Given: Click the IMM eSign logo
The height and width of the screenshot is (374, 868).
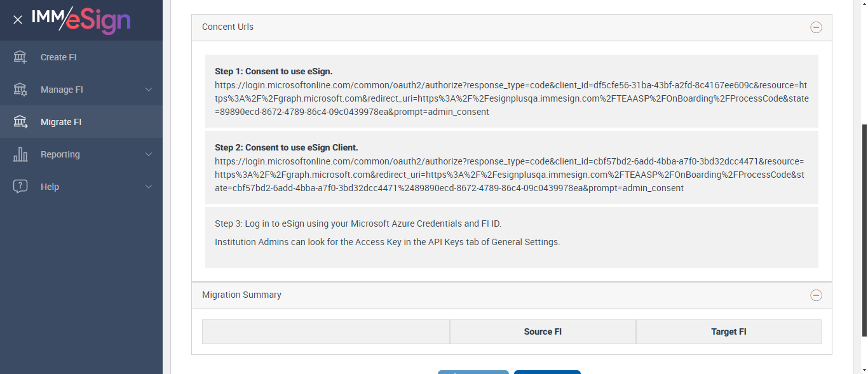Looking at the screenshot, I should [x=81, y=20].
